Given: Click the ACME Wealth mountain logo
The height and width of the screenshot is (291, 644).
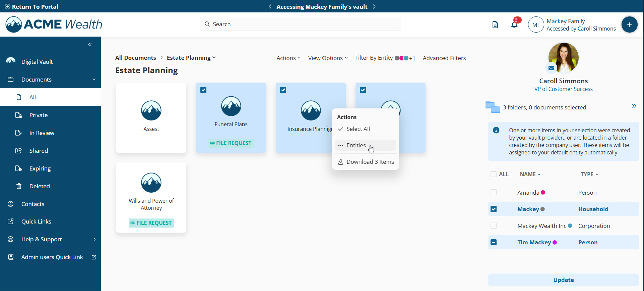Looking at the screenshot, I should (14, 24).
